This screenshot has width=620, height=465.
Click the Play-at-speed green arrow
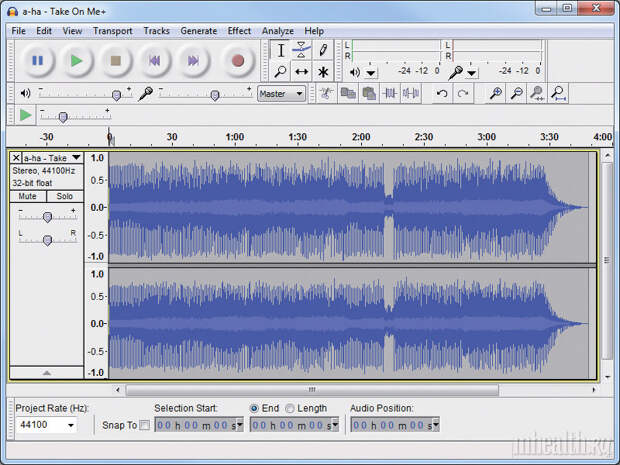click(x=25, y=115)
